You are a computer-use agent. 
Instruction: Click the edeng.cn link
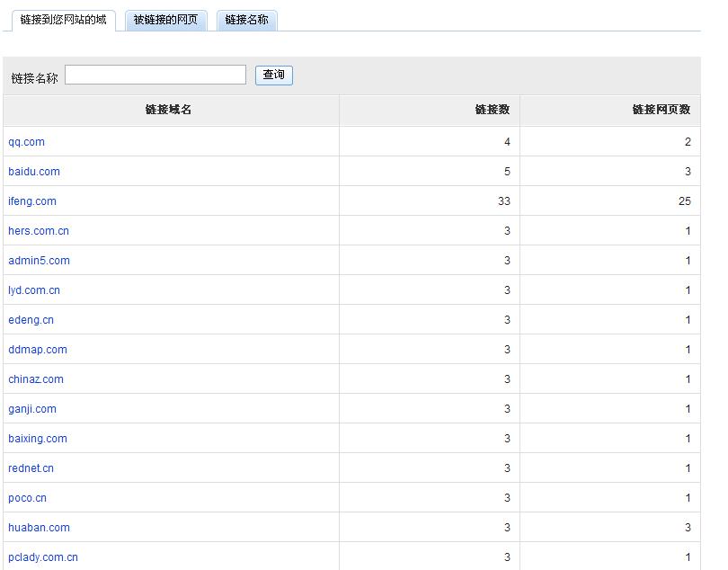point(31,320)
